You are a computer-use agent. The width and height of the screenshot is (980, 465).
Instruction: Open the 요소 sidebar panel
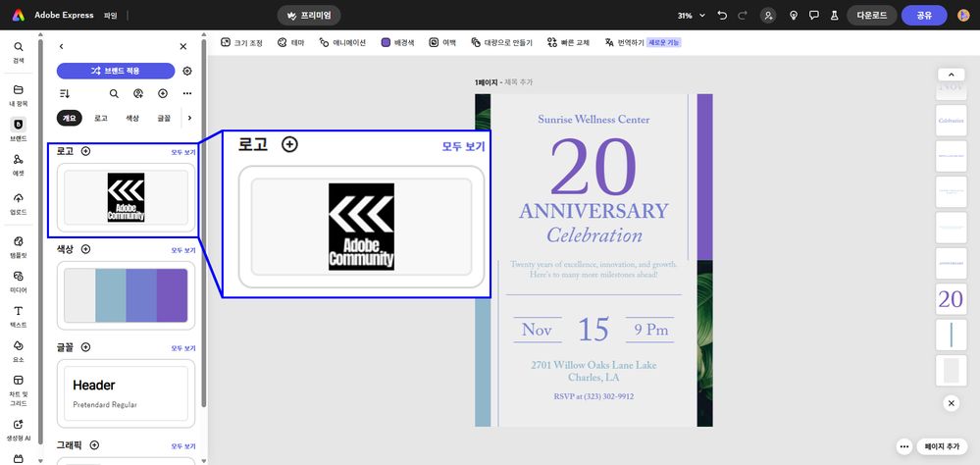[x=18, y=352]
